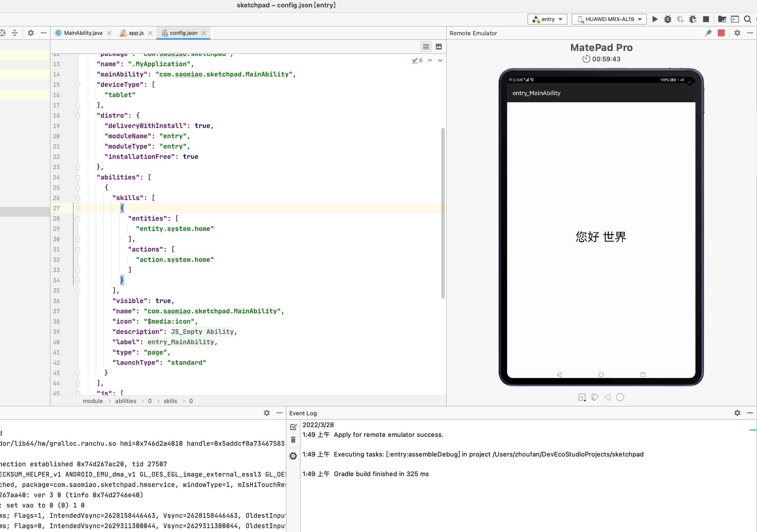
Task: Open run panel settings gear
Action: [x=267, y=413]
